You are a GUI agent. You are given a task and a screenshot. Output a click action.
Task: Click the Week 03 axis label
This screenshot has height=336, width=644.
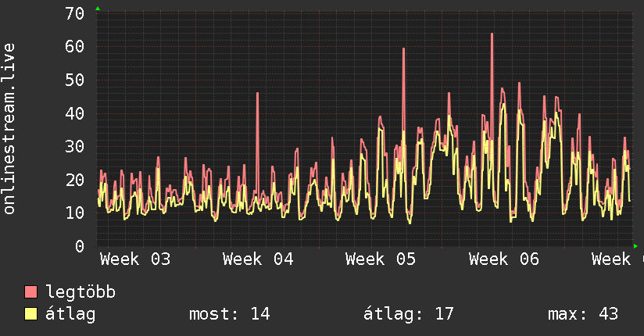[x=135, y=259]
